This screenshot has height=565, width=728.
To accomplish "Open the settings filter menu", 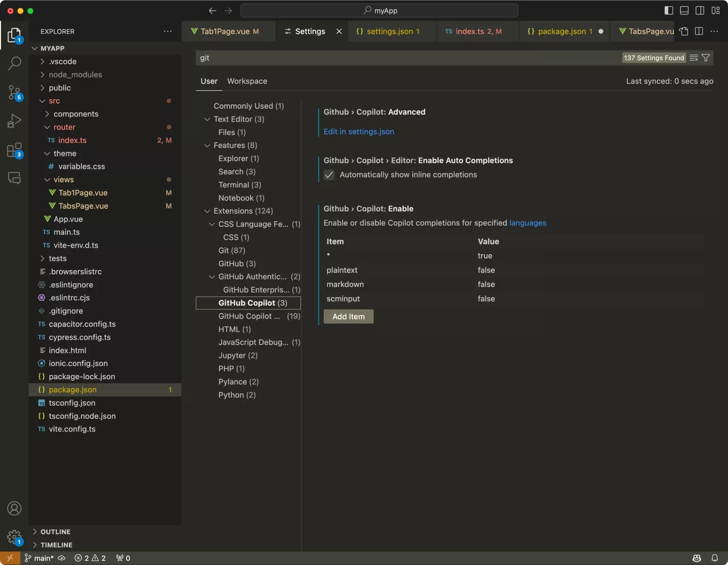I will tap(706, 58).
